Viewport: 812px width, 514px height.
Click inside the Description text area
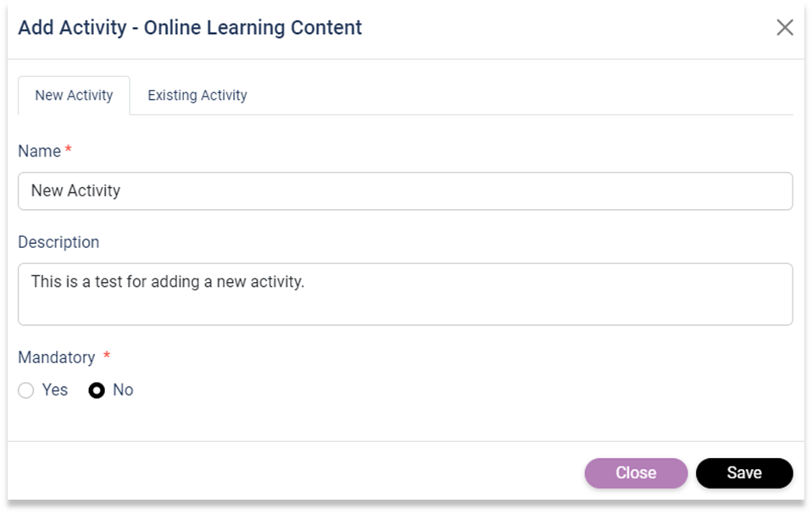(x=405, y=294)
